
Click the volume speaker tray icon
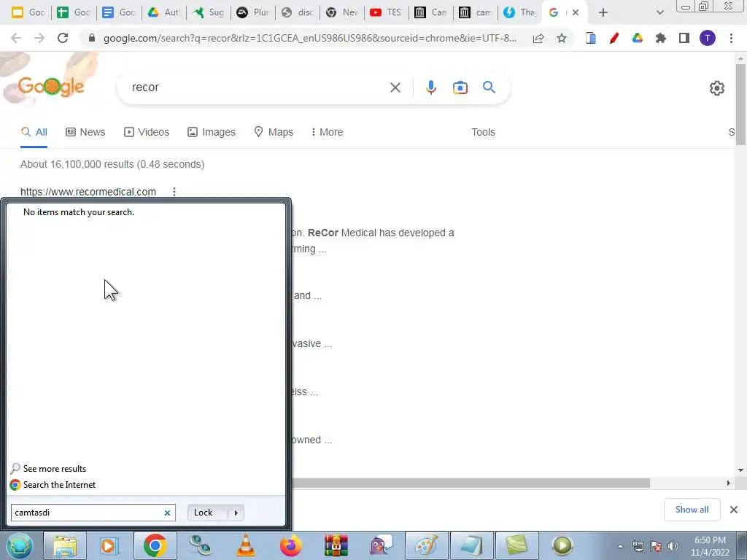coord(673,546)
